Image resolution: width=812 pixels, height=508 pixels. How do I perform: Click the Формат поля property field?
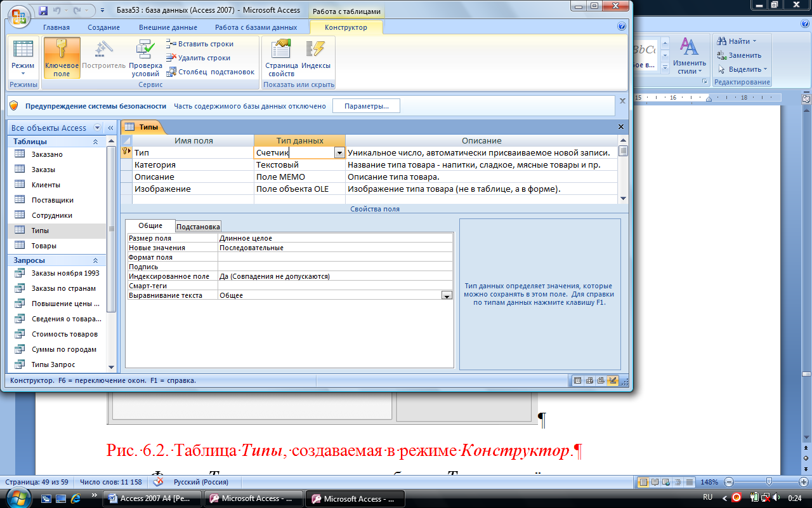coord(336,257)
